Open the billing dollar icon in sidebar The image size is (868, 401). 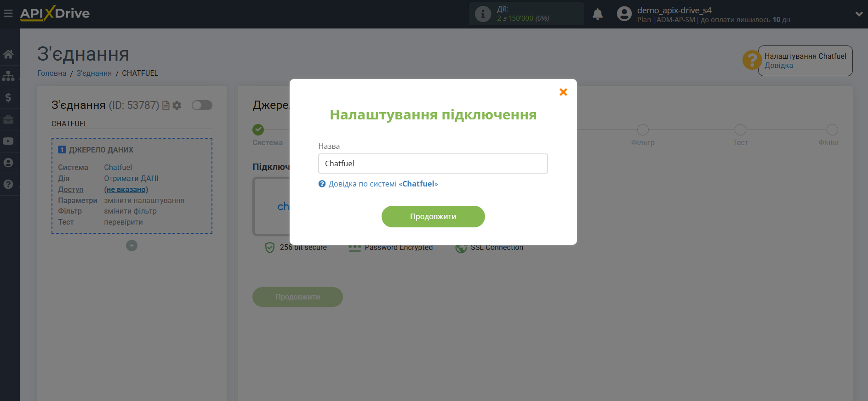tap(8, 97)
